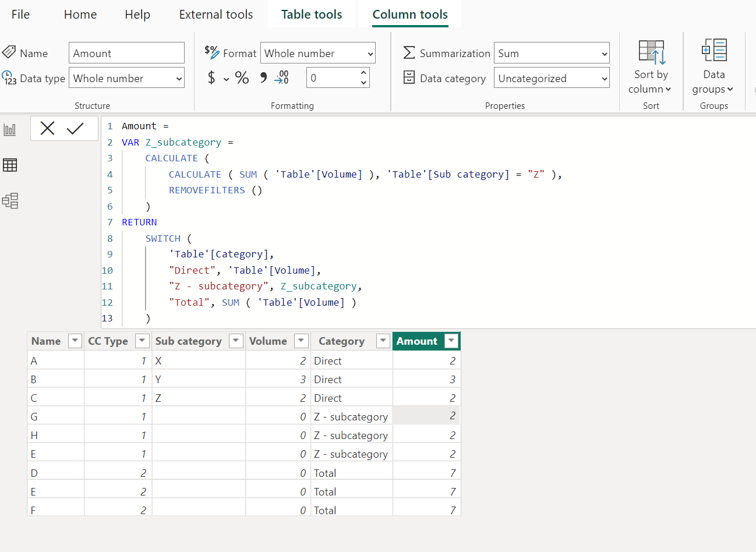Switch to the External tools tab

216,15
